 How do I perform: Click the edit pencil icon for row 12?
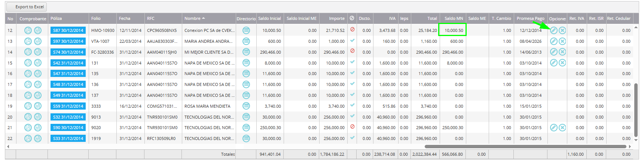click(x=554, y=30)
